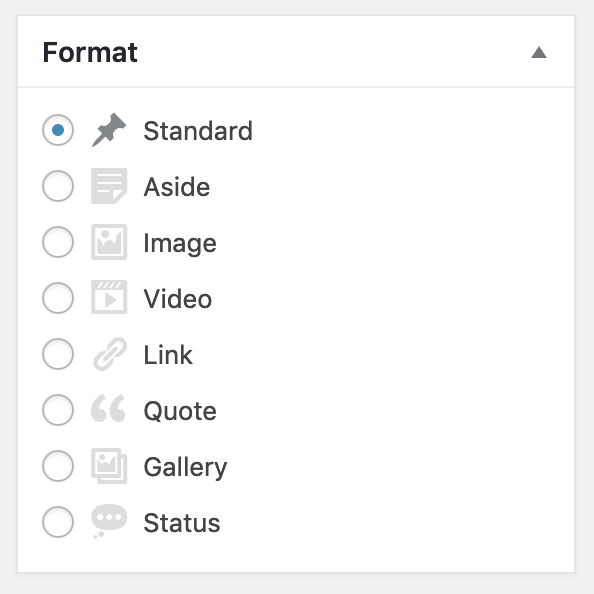The height and width of the screenshot is (594, 594).
Task: Select the Quote radio button
Action: tap(58, 410)
